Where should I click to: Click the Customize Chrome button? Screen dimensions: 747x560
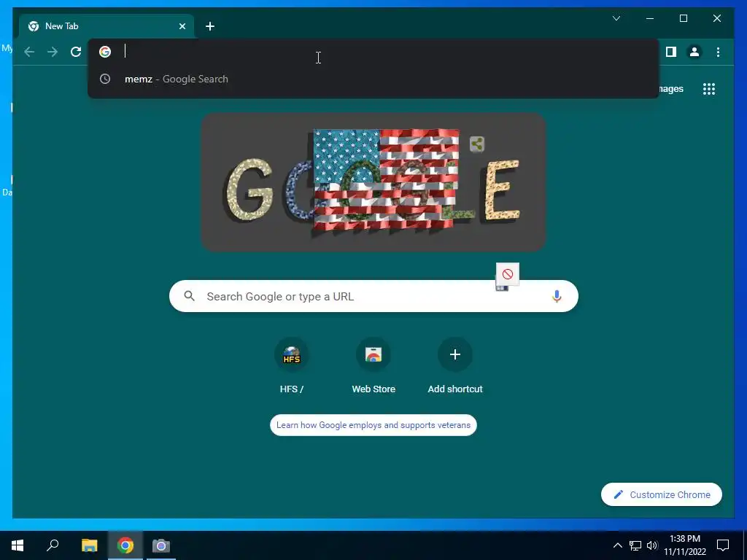point(661,495)
